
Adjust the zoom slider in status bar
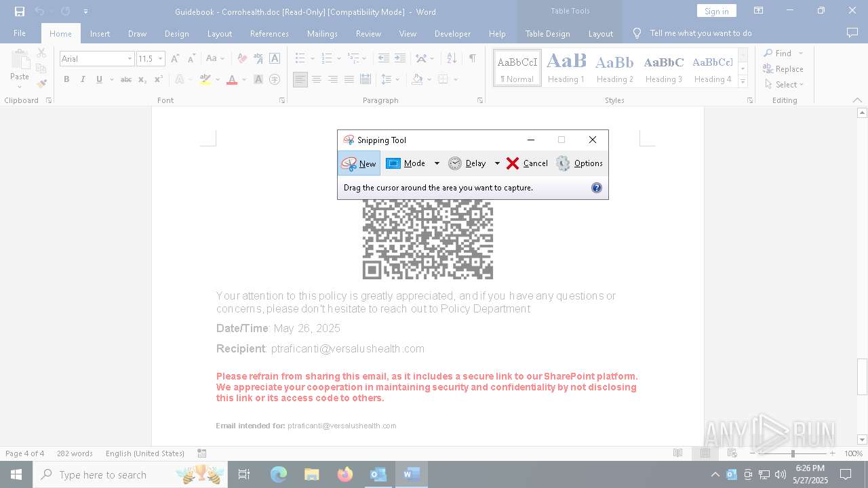click(793, 453)
